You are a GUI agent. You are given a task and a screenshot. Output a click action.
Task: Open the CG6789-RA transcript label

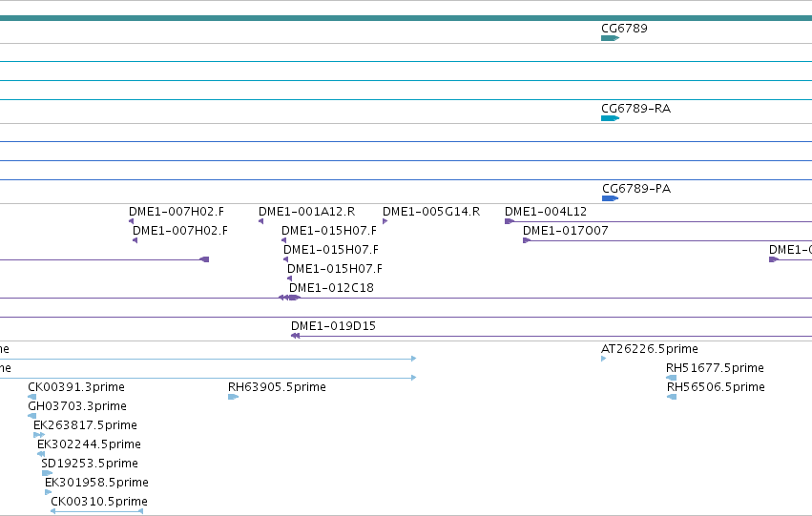tap(635, 109)
